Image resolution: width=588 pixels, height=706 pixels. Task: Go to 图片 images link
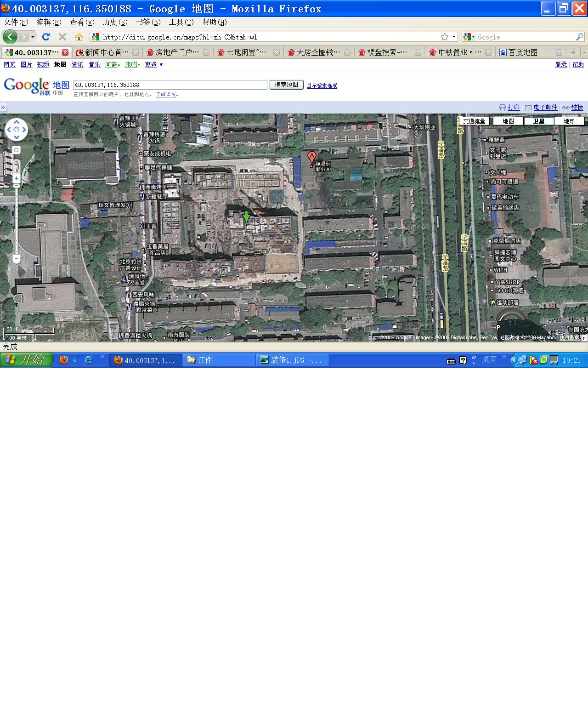pyautogui.click(x=26, y=65)
